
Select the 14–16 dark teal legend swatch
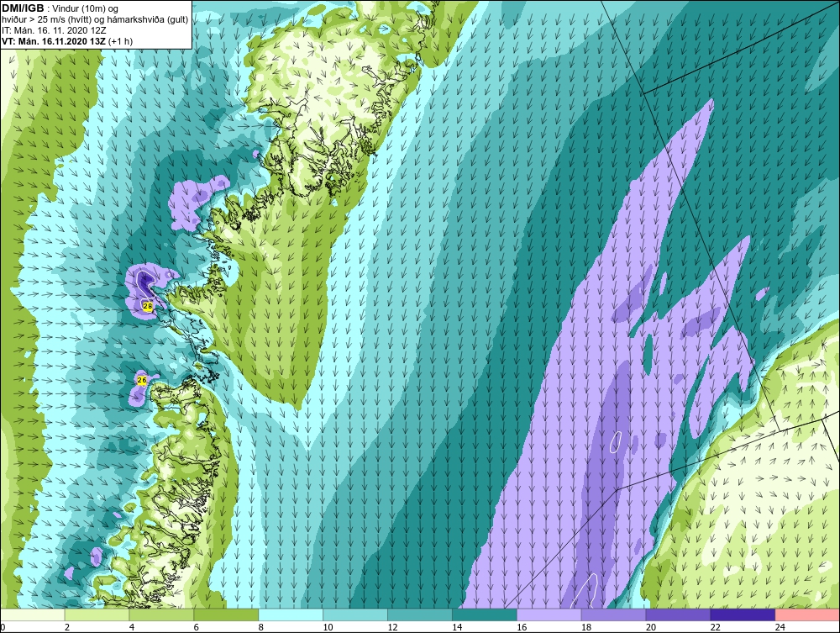[x=485, y=615]
